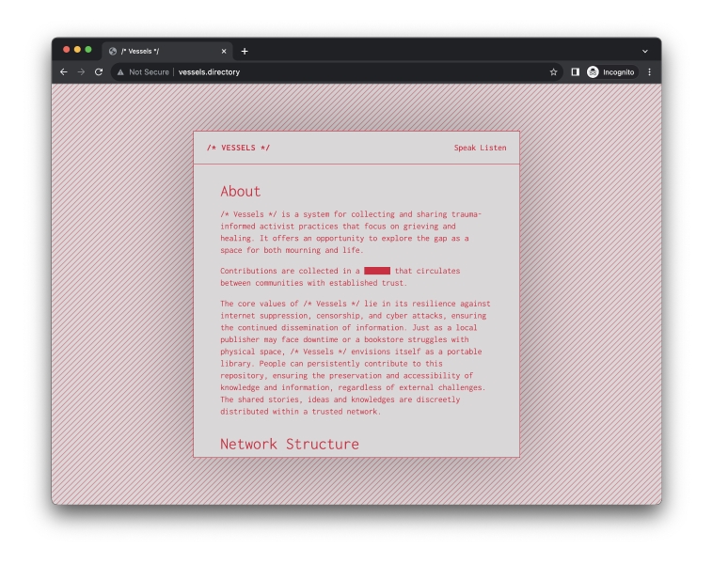Click the Not Secure label text

tap(149, 71)
